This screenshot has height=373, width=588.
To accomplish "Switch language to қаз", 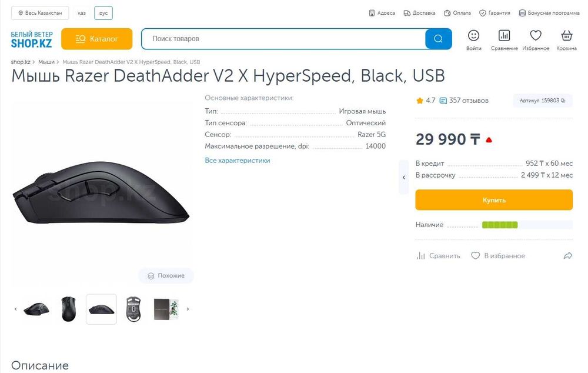I will point(82,13).
